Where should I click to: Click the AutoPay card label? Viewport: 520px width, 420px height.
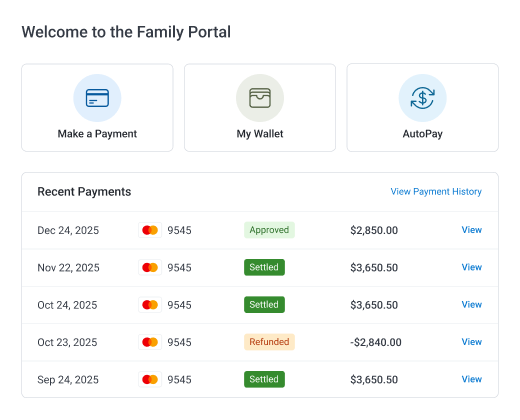(422, 134)
